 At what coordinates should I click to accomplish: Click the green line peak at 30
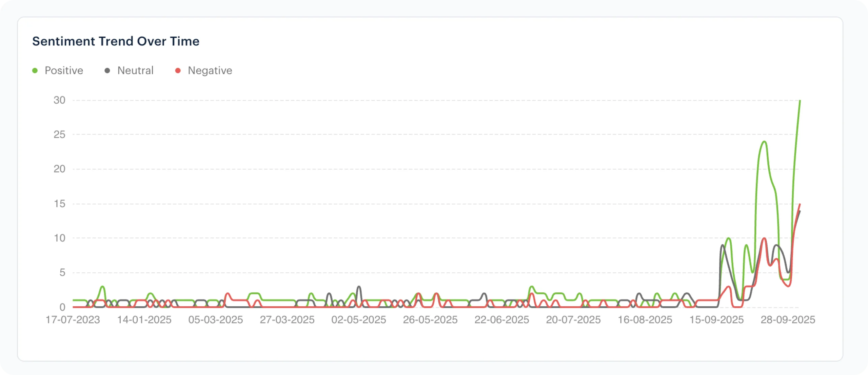click(800, 101)
